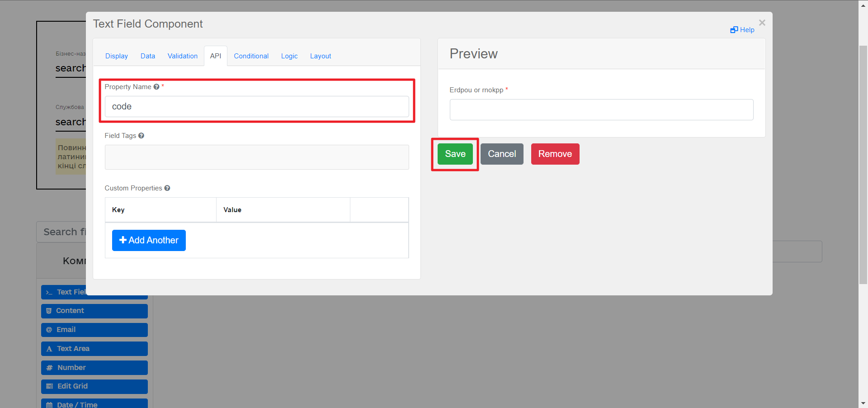Select the Number component in sidebar

pos(94,368)
